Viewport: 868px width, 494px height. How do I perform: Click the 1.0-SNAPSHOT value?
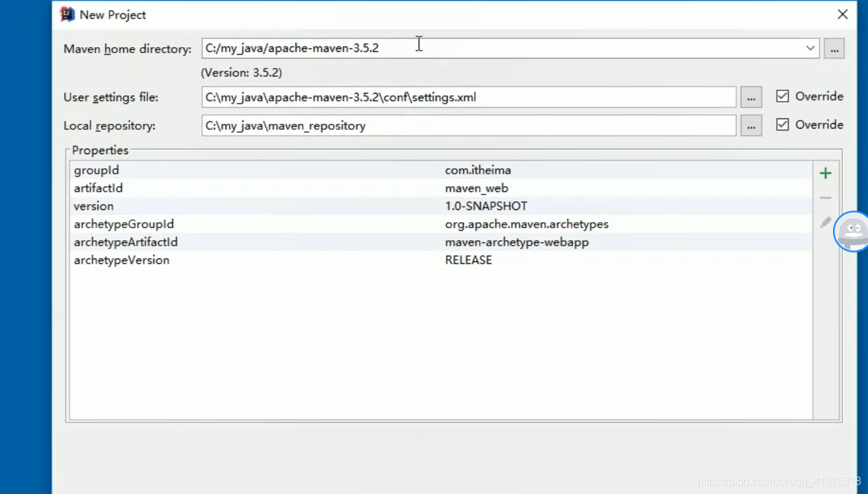click(486, 206)
